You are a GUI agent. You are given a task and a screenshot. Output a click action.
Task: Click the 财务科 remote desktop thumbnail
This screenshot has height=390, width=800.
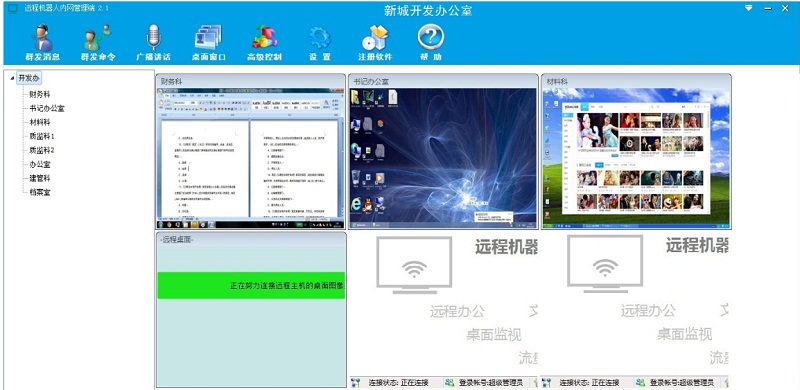tap(251, 158)
